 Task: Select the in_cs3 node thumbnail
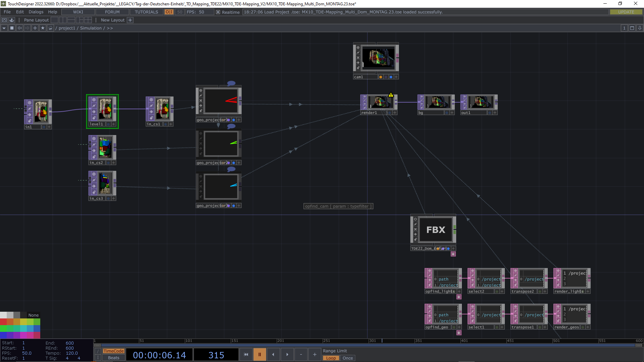coord(106,183)
